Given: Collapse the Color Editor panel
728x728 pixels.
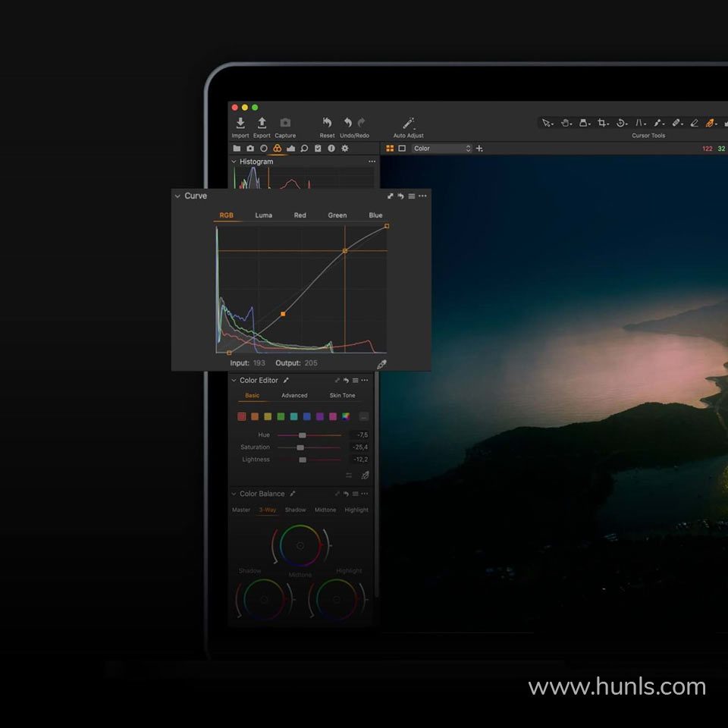Looking at the screenshot, I should [x=234, y=380].
